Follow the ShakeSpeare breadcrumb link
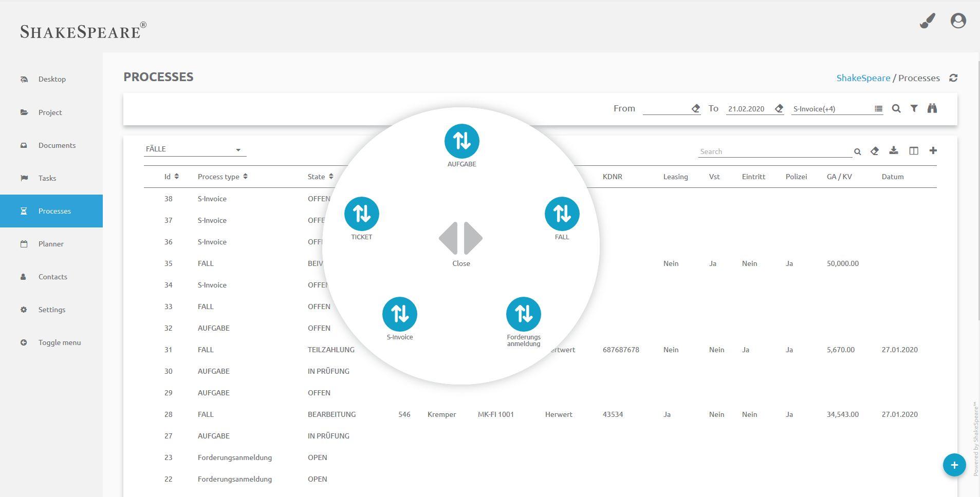Image resolution: width=980 pixels, height=497 pixels. 863,78
